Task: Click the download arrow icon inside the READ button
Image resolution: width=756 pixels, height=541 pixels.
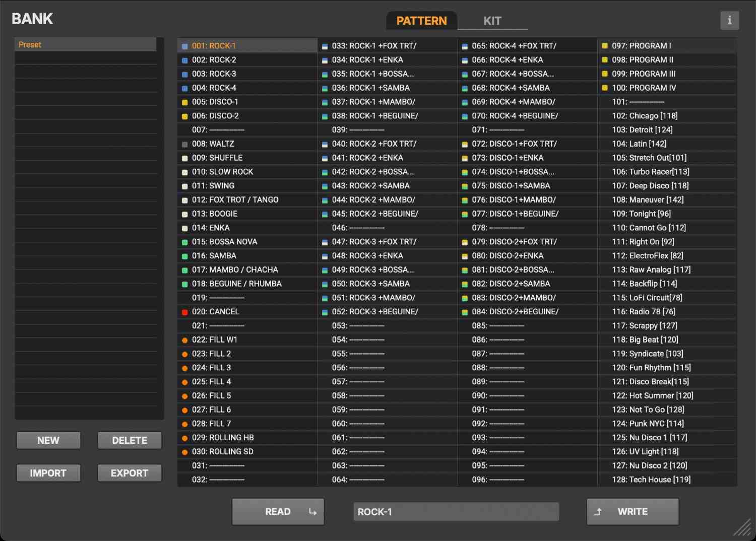Action: (311, 511)
